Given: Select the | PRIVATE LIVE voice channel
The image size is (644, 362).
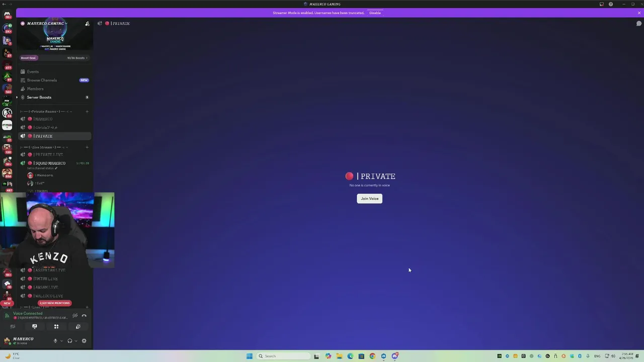Looking at the screenshot, I should [x=55, y=155].
